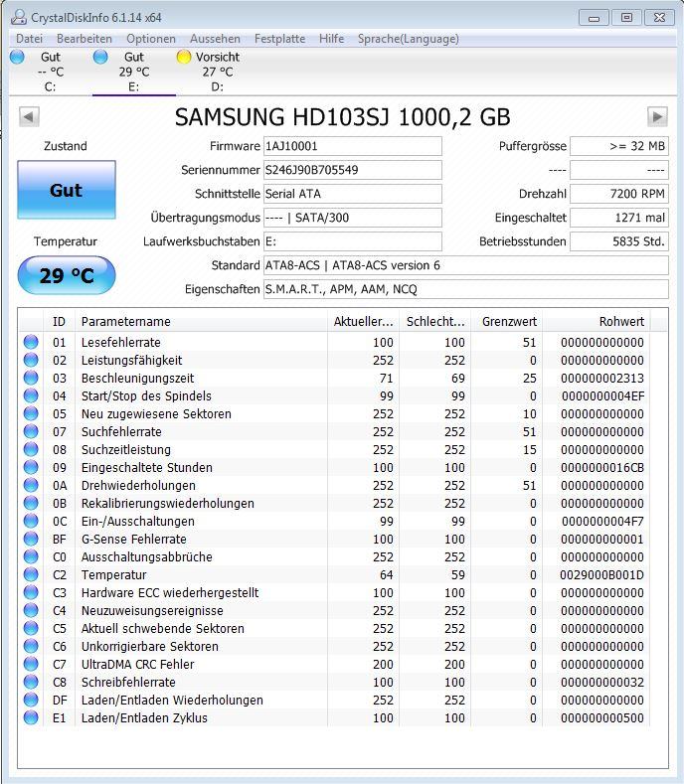Click status orb for Unkorrigierbare Sektoren row
684x784 pixels.
[31, 647]
